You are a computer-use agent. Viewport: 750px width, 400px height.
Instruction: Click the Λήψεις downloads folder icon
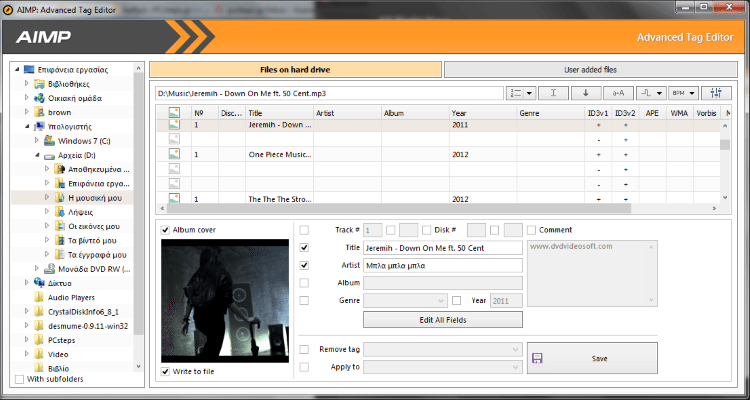click(59, 212)
